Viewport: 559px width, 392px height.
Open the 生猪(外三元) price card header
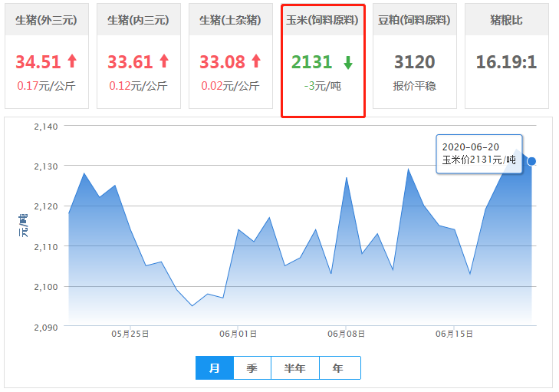pyautogui.click(x=47, y=20)
